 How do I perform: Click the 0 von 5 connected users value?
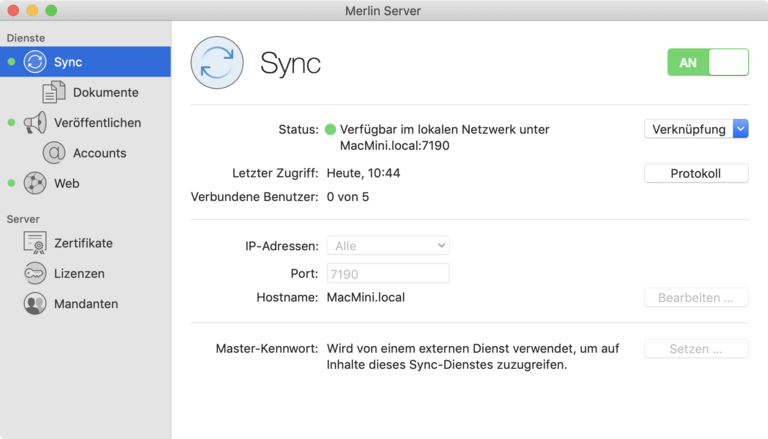click(x=348, y=197)
